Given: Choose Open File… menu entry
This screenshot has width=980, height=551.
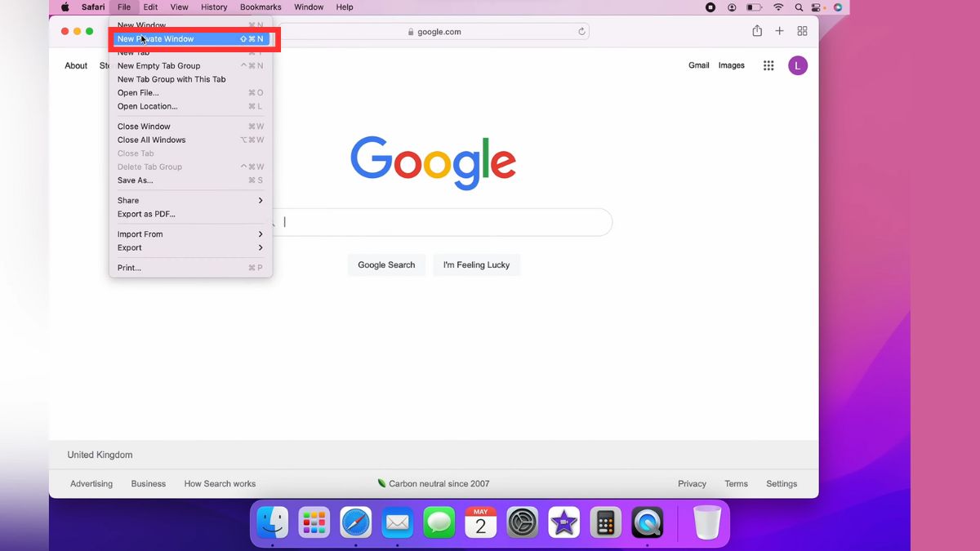Looking at the screenshot, I should point(190,93).
